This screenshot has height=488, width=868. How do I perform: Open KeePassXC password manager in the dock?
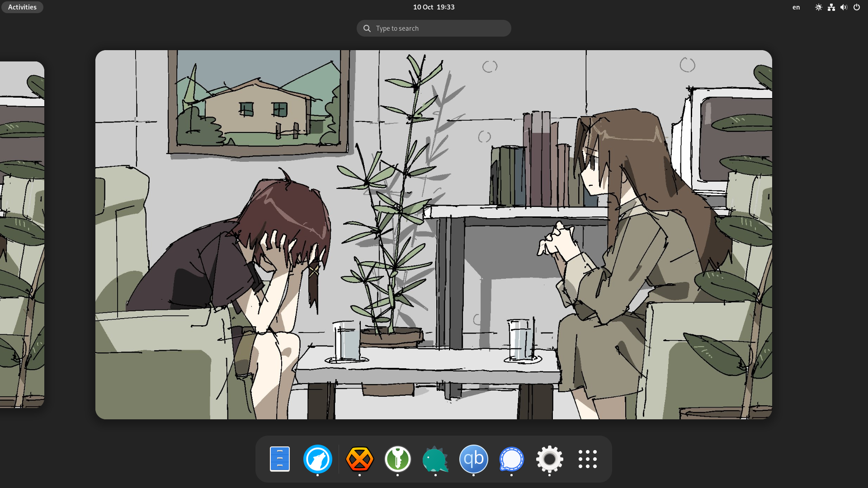click(397, 459)
